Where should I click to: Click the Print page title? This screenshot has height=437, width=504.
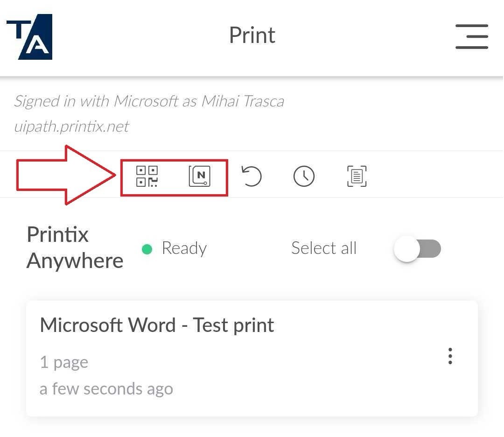click(252, 35)
